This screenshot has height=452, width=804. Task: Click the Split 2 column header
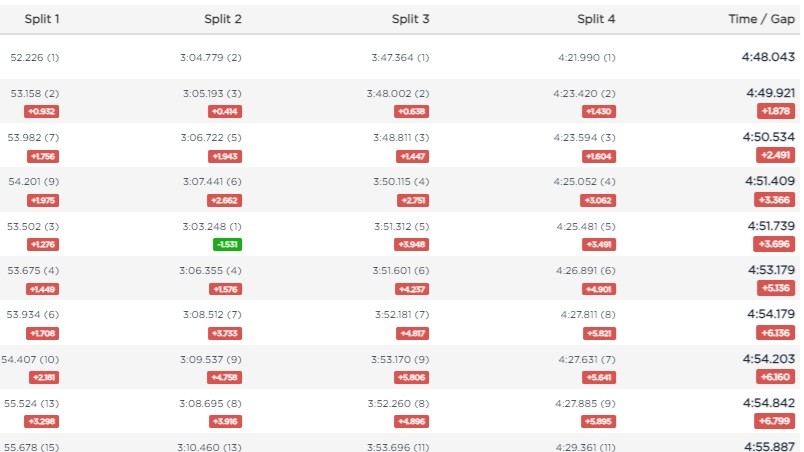coord(223,19)
